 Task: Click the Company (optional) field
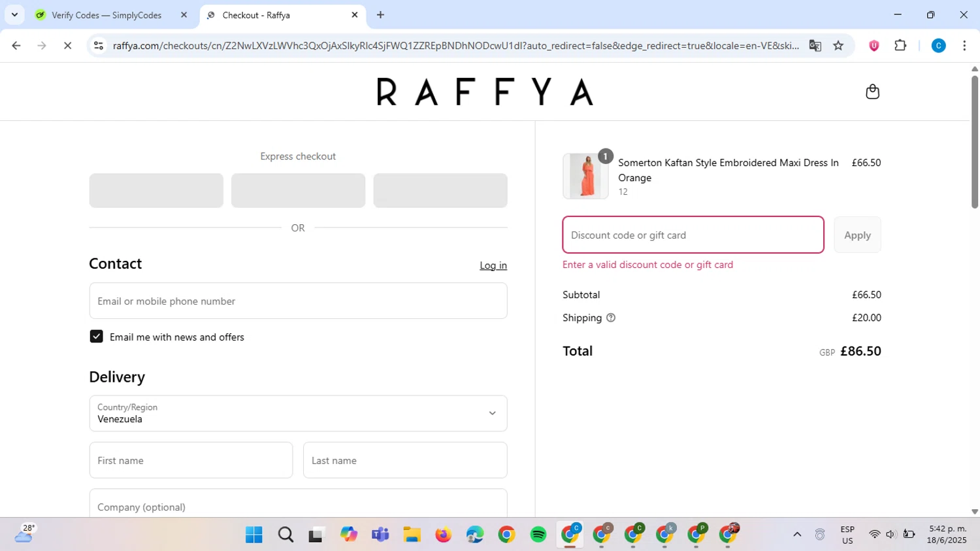tap(298, 505)
